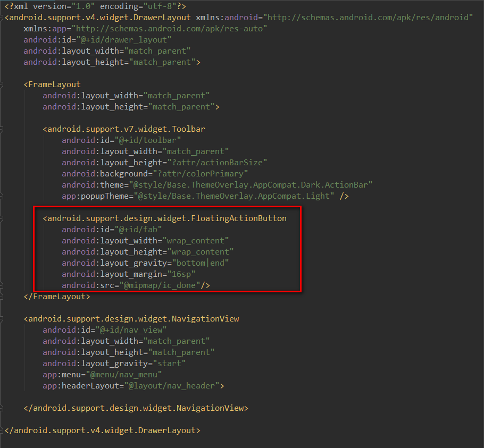Screen dimensions: 484x448
Task: Click the android:id attribute name of fab
Action: pyautogui.click(x=86, y=230)
